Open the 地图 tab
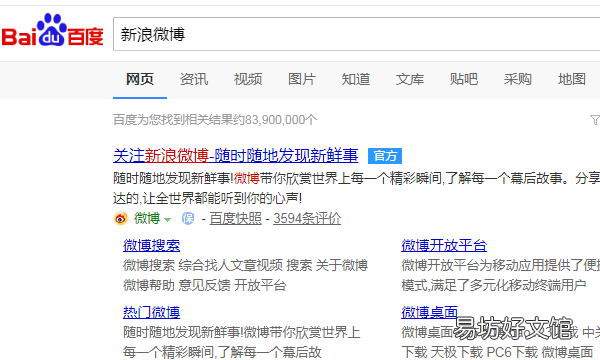 coord(572,79)
